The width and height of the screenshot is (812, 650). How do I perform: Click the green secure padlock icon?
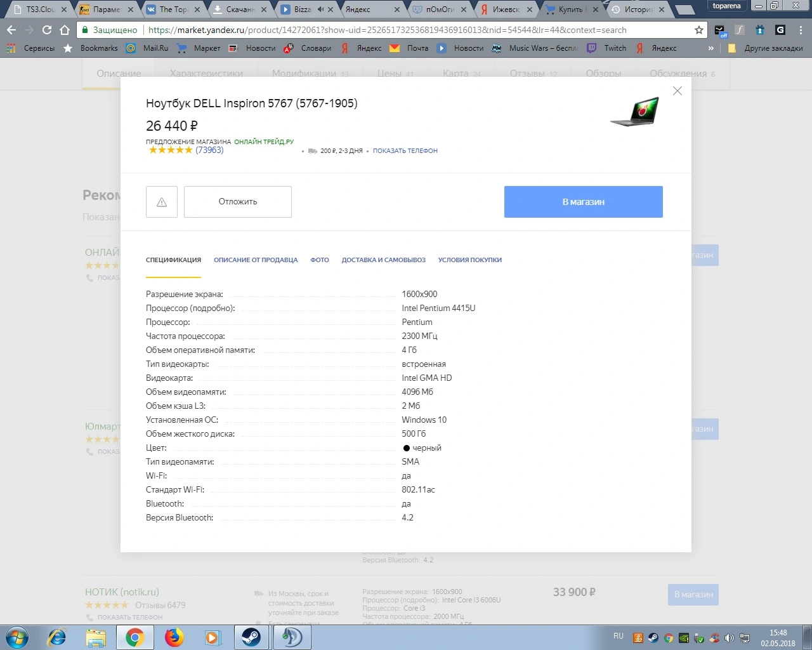86,30
